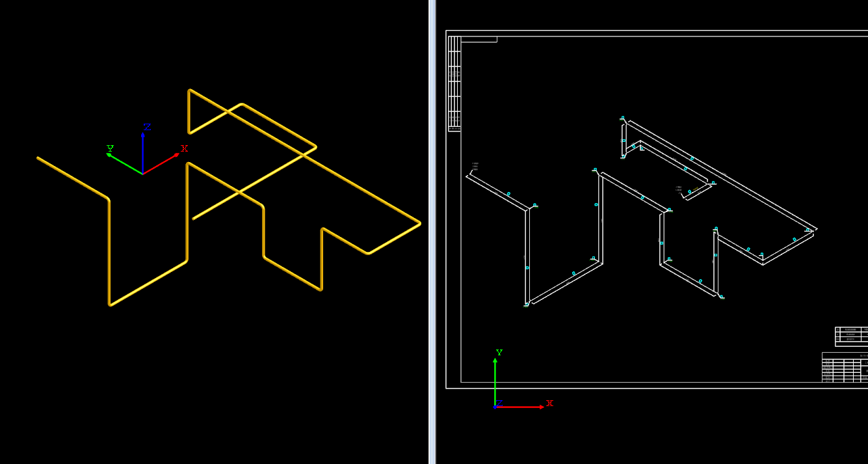Click the blue Z label on the triad
This screenshot has height=464, width=868.
coord(147,127)
